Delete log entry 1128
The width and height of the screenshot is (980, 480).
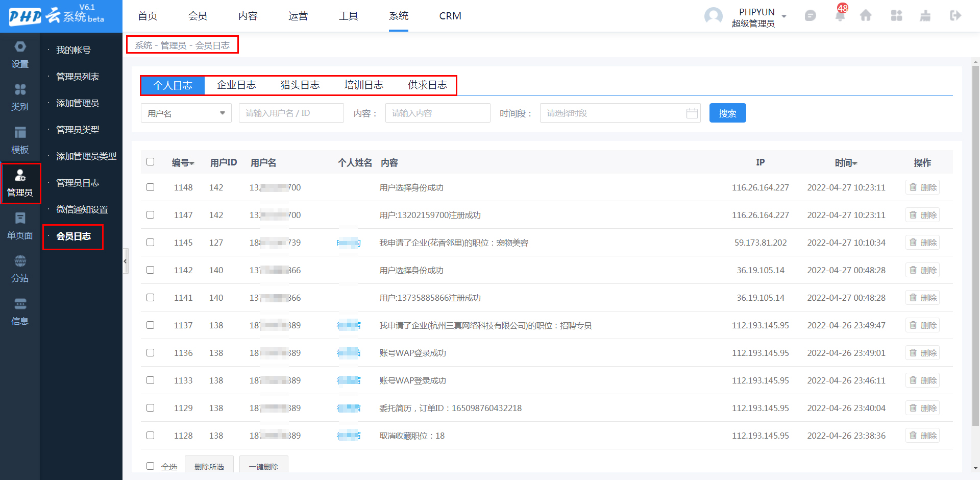coord(922,436)
